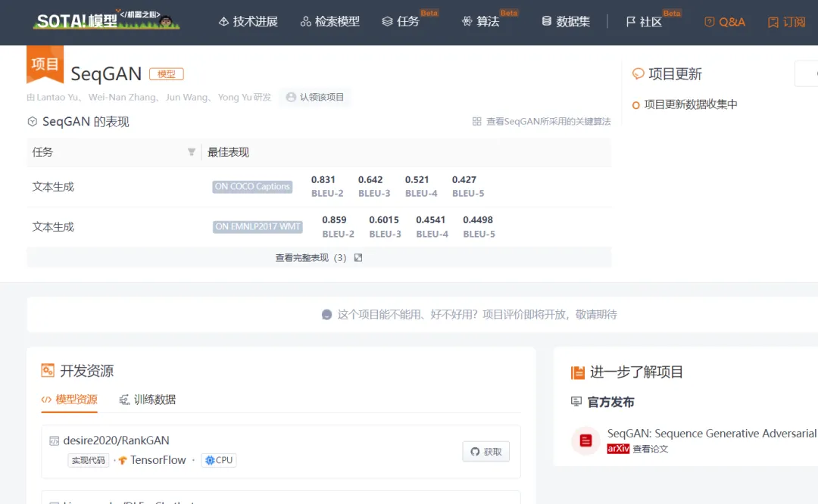The image size is (818, 504).
Task: Click the second 文本生成 task row
Action: coord(319,227)
